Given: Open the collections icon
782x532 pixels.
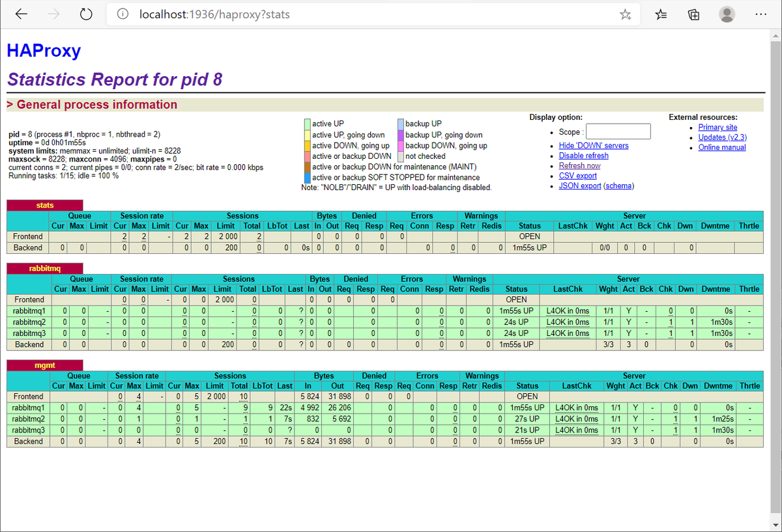Looking at the screenshot, I should [694, 14].
